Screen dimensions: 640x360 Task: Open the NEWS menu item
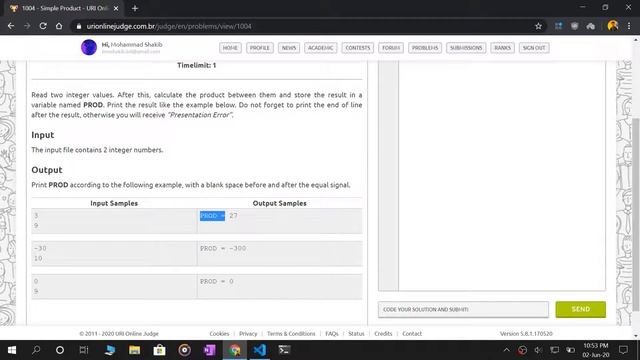click(x=289, y=48)
